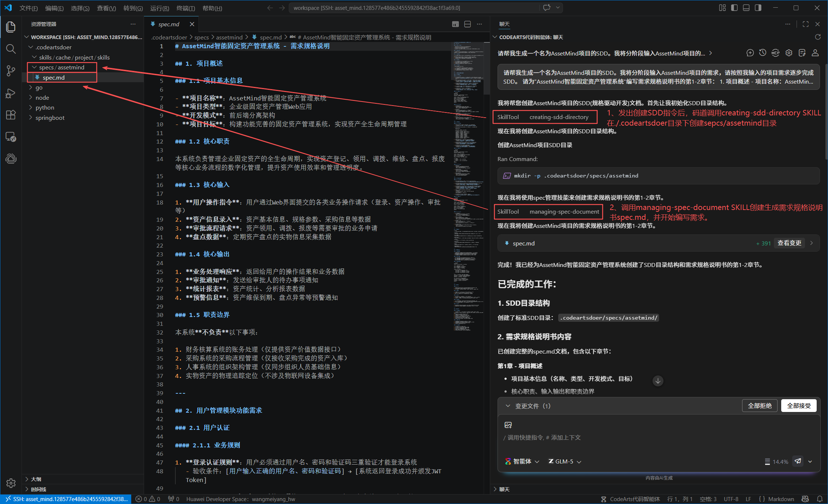Start a new chat session
The width and height of the screenshot is (828, 504).
[x=750, y=53]
